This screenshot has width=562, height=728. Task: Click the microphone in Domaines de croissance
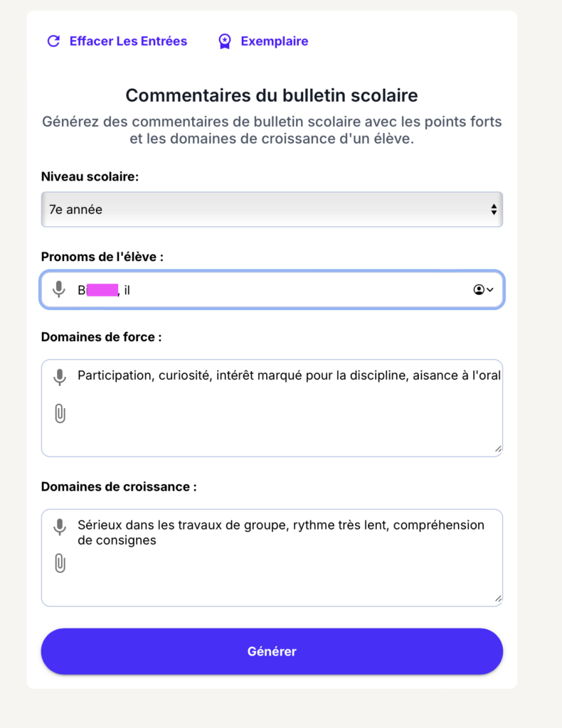pos(60,527)
